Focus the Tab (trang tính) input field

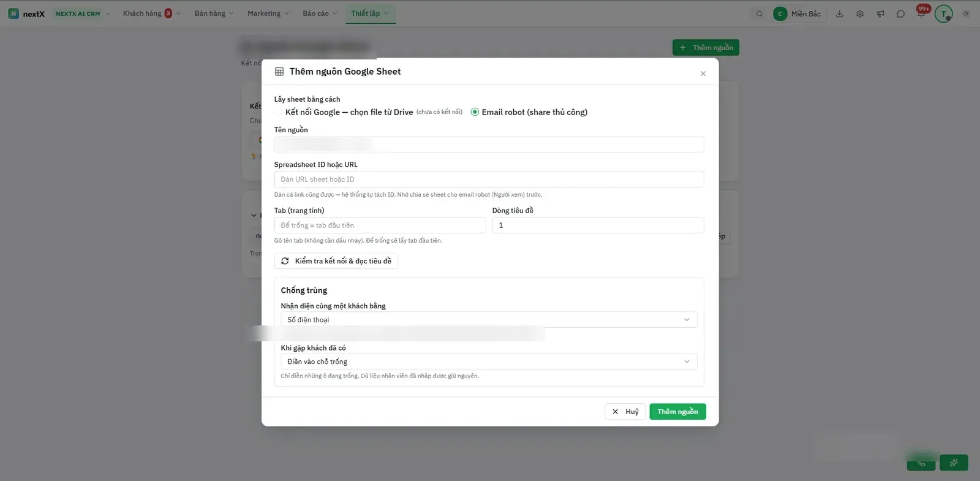pos(380,225)
